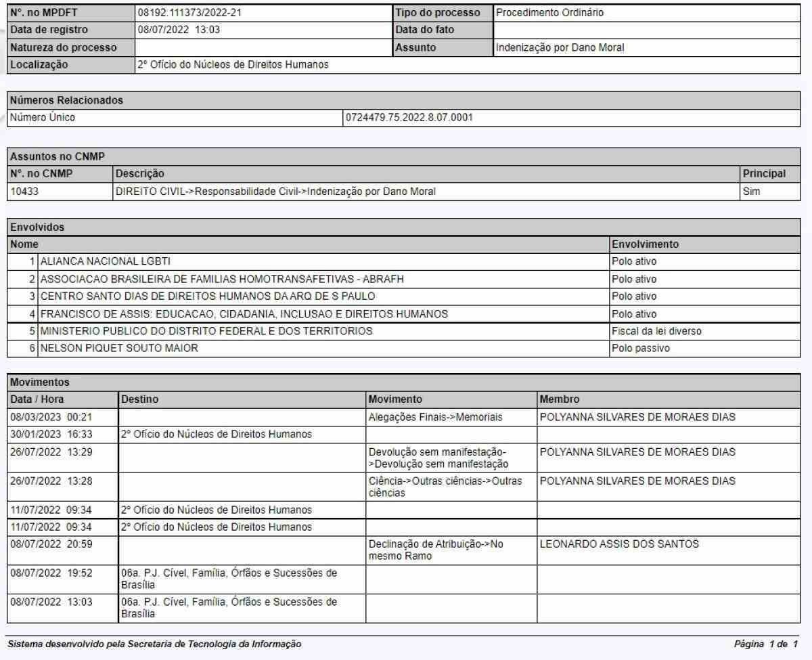Select NELSON PIQUET SOUTO MAIOR entry
The width and height of the screenshot is (812, 660).
click(118, 349)
